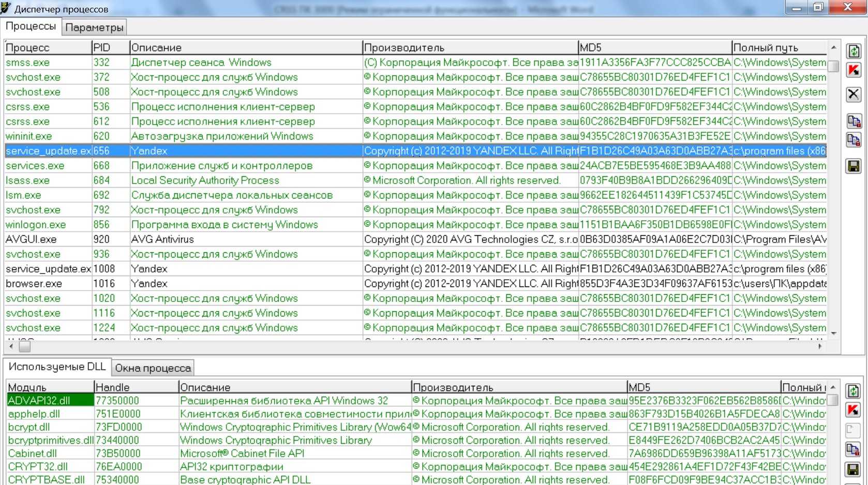Click the Handle column header in the DLL list
868x485 pixels.
pyautogui.click(x=136, y=387)
